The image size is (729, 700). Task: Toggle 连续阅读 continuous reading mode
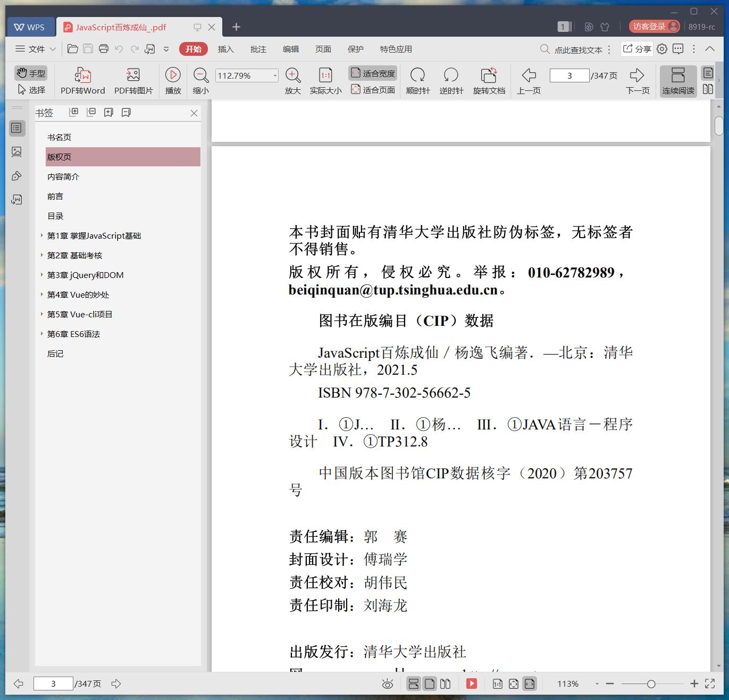coord(678,81)
